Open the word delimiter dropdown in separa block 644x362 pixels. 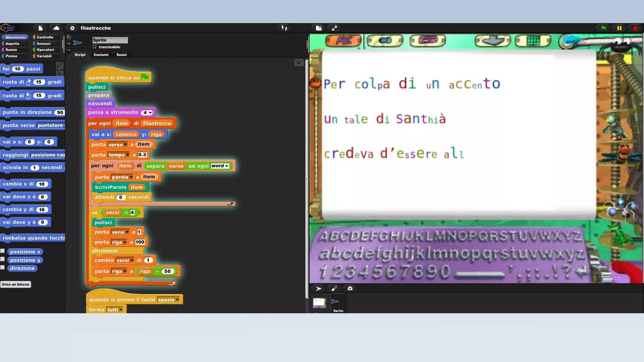pyautogui.click(x=227, y=166)
